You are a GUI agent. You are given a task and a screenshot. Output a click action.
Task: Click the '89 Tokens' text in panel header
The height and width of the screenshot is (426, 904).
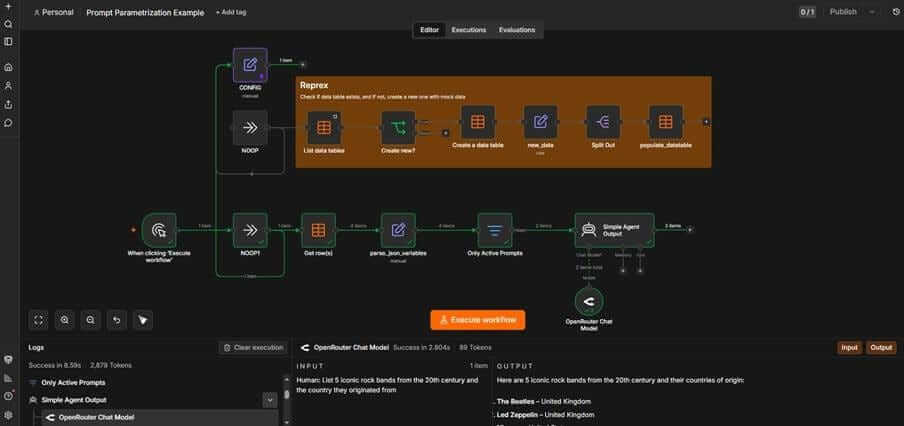[476, 348]
